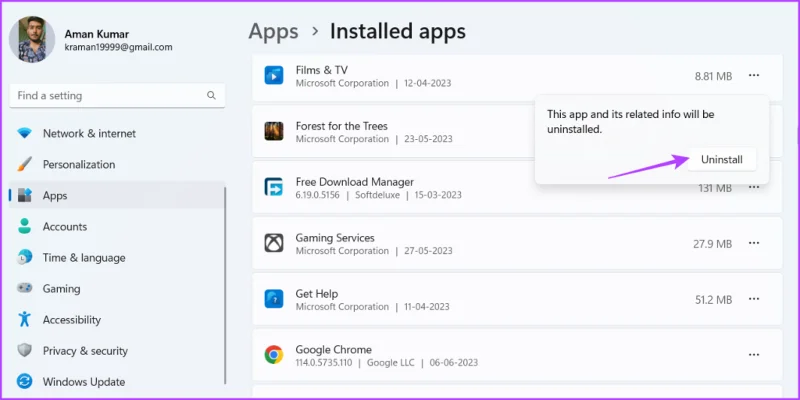The height and width of the screenshot is (400, 800).
Task: Click the Gaming controller icon
Action: pos(24,288)
